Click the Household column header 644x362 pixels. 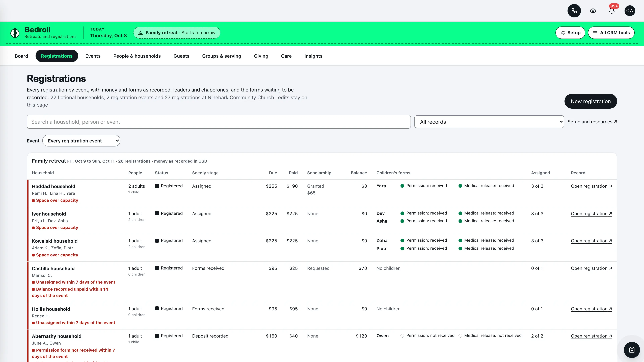point(43,173)
